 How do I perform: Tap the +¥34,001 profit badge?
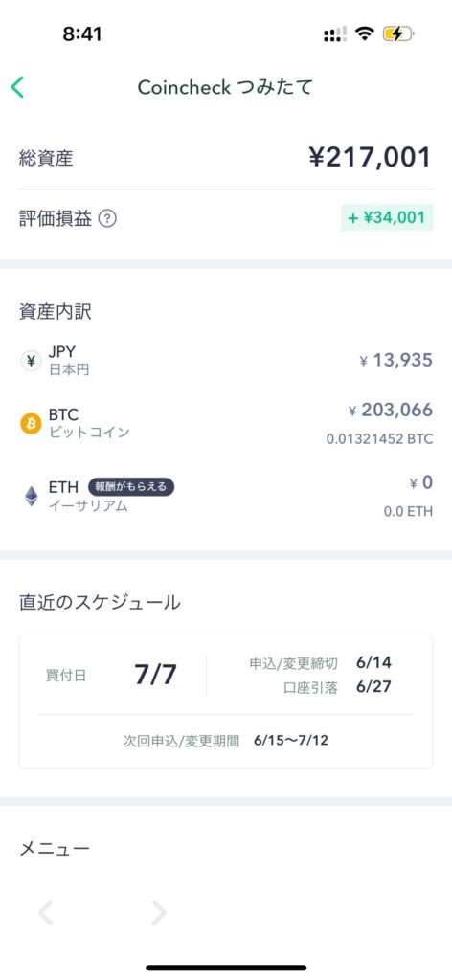click(387, 217)
